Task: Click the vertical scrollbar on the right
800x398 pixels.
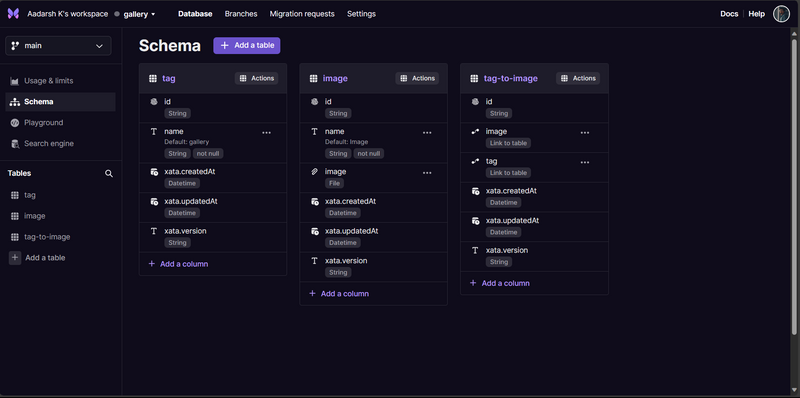Action: (794, 184)
